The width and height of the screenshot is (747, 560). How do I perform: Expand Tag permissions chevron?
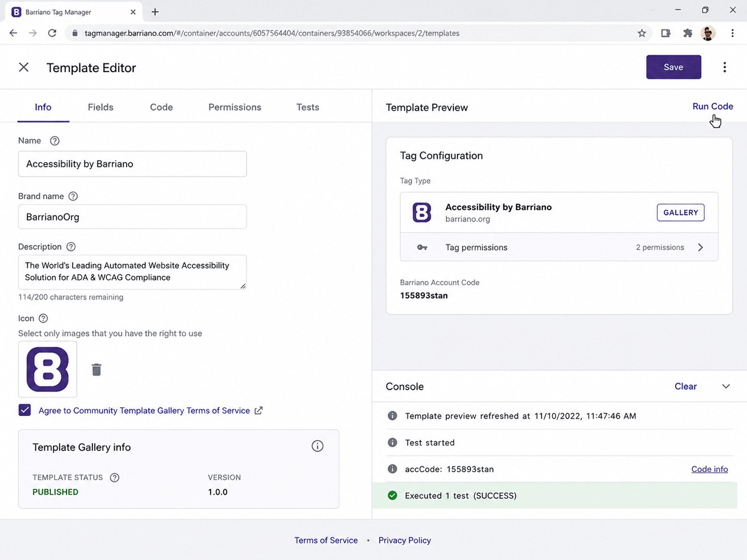(701, 248)
